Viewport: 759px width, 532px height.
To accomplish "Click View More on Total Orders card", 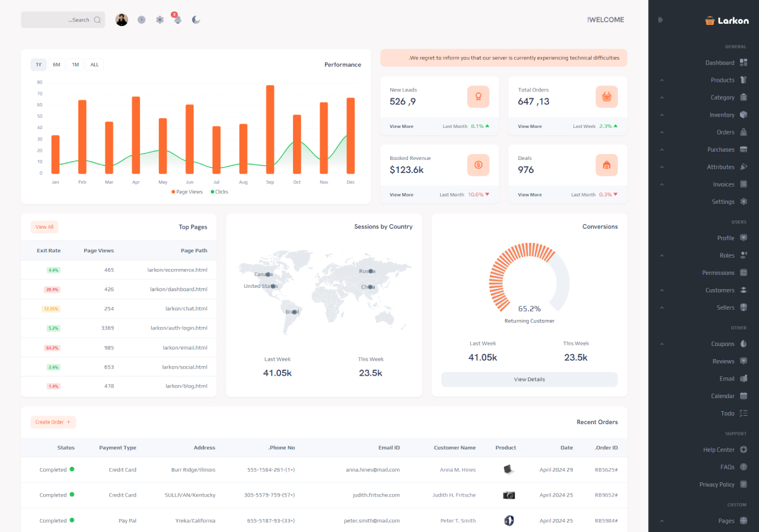I will [x=530, y=126].
